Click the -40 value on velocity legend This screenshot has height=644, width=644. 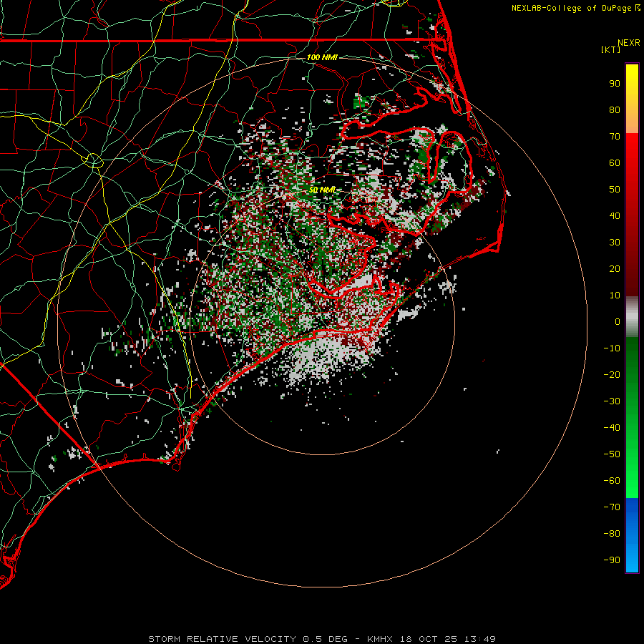[612, 428]
